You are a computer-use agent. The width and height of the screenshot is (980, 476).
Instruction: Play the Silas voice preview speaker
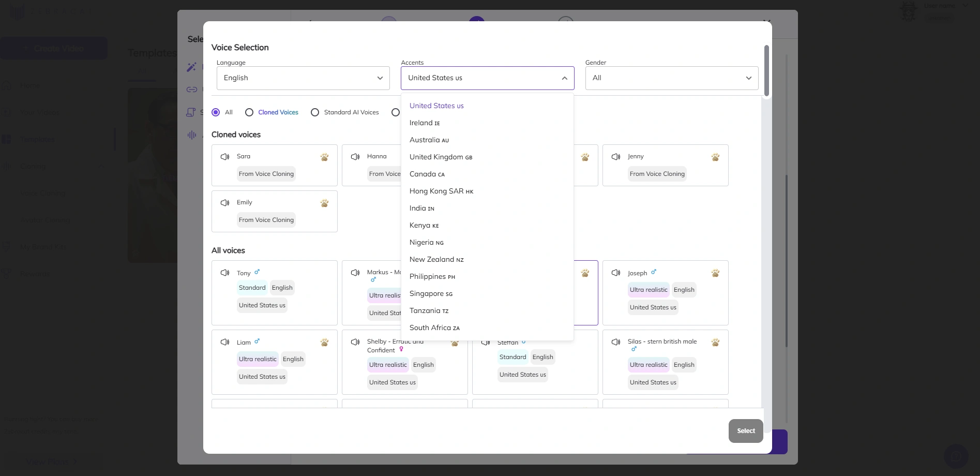pos(616,342)
